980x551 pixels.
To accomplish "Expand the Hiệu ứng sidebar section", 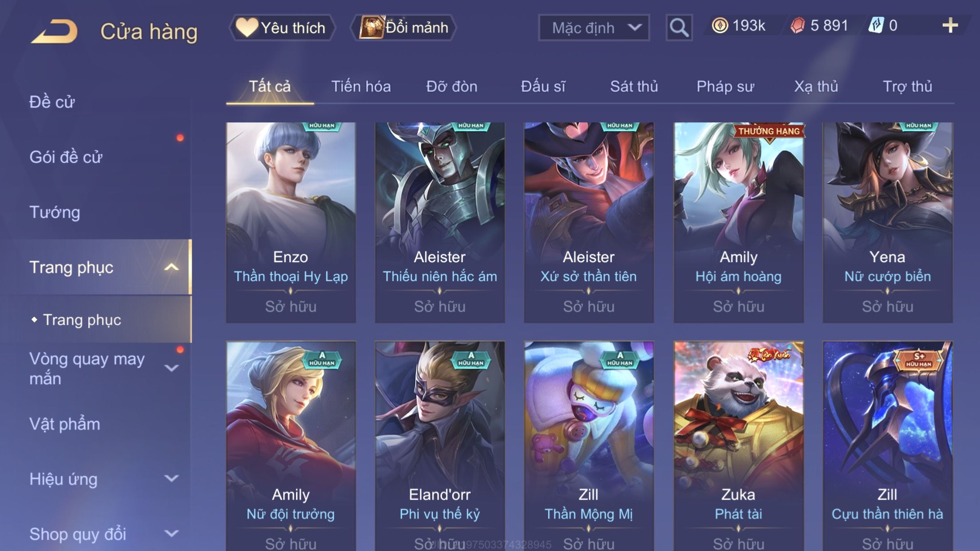I will [171, 478].
